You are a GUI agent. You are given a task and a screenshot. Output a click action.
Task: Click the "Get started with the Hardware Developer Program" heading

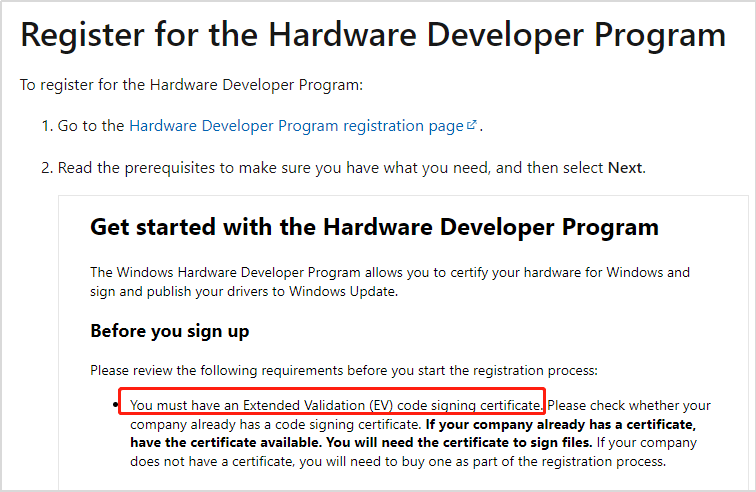tap(374, 226)
